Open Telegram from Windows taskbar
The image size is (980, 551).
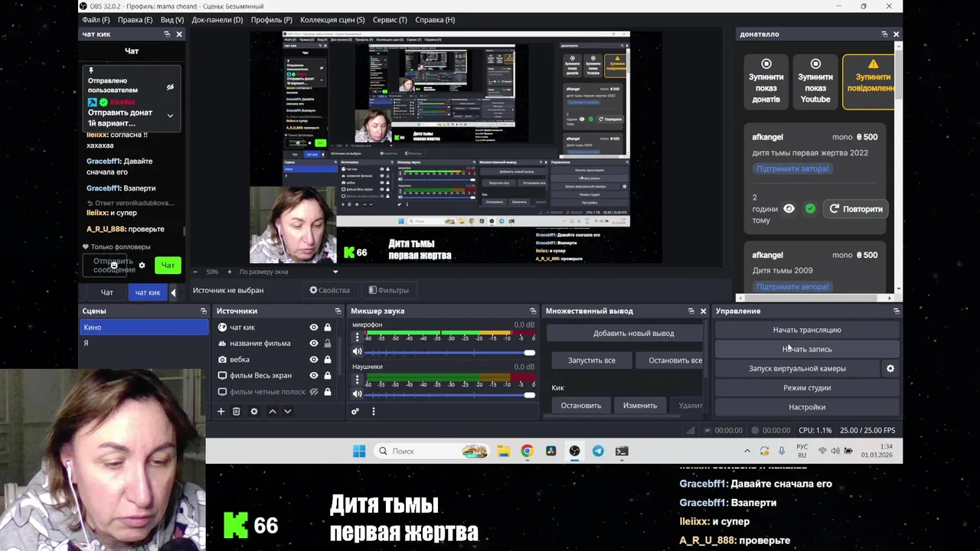(598, 451)
